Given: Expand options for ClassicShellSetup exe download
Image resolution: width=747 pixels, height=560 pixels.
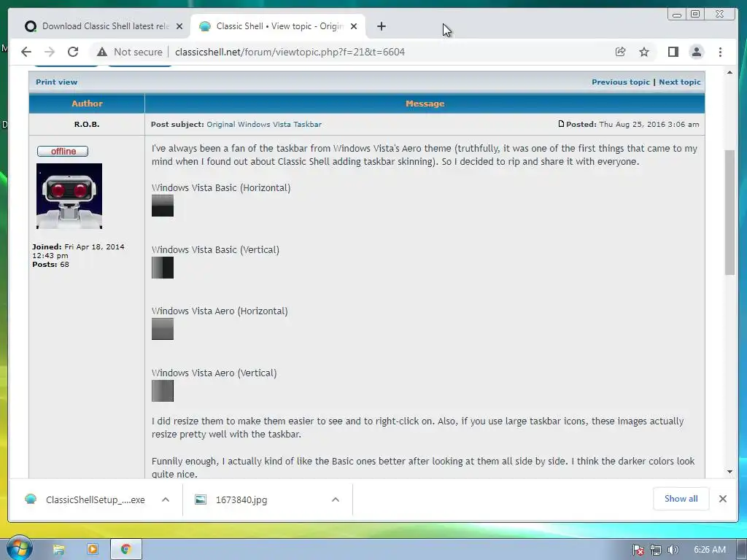Looking at the screenshot, I should coord(166,499).
